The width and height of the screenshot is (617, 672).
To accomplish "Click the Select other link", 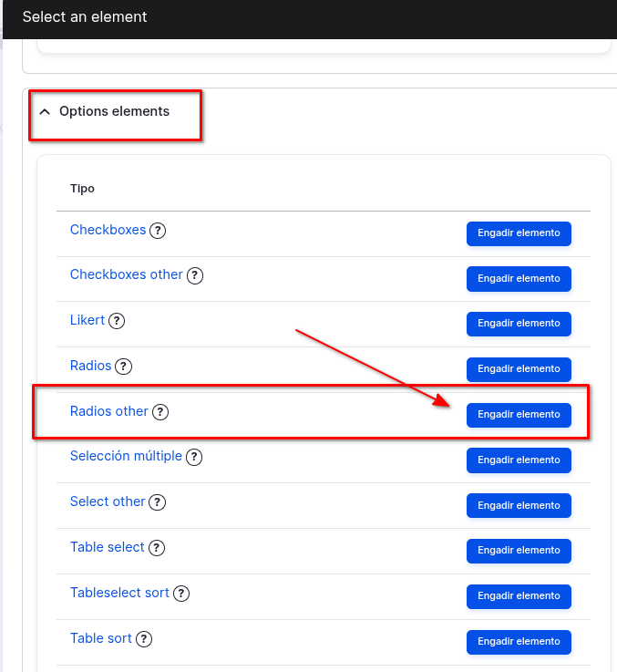I will coord(108,501).
